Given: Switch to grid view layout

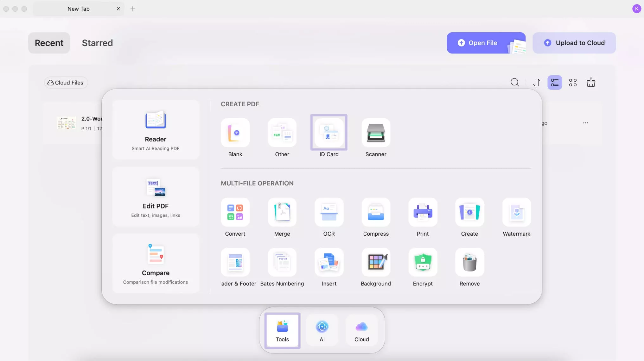Looking at the screenshot, I should [573, 83].
